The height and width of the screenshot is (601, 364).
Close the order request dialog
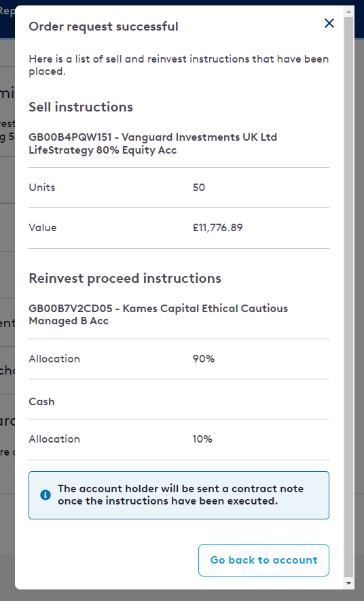[329, 23]
